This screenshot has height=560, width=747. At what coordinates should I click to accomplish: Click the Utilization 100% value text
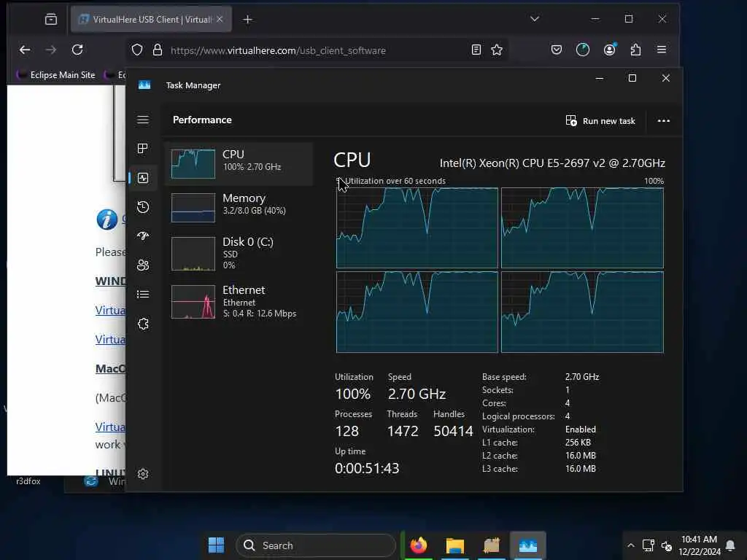click(352, 394)
